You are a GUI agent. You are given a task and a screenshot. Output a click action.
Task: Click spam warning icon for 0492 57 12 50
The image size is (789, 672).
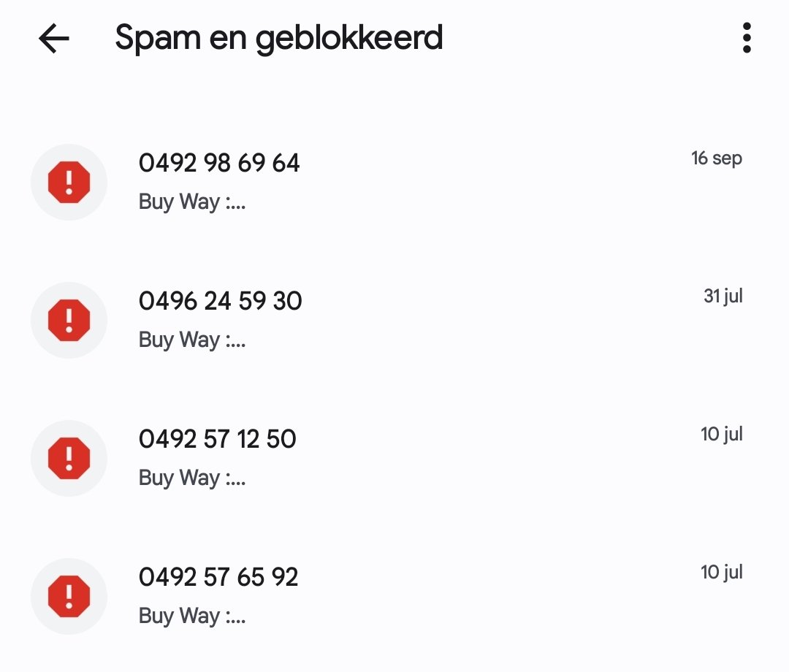(x=69, y=458)
